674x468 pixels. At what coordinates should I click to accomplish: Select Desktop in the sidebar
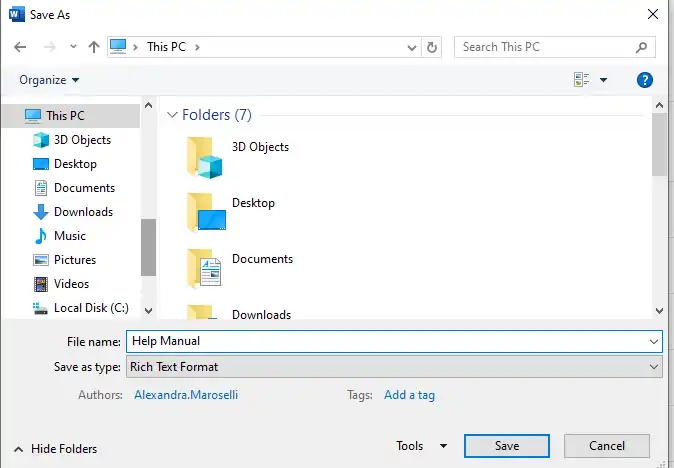click(65, 164)
